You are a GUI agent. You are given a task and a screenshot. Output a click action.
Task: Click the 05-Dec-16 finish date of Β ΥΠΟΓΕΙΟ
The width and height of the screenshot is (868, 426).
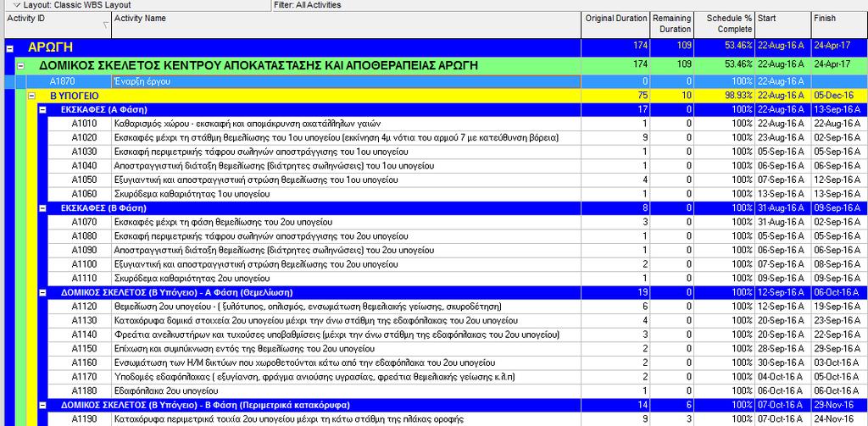tap(833, 96)
